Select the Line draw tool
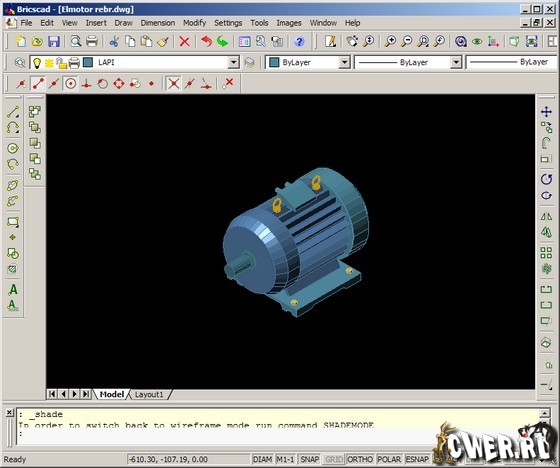The height and width of the screenshot is (468, 560). 13,112
